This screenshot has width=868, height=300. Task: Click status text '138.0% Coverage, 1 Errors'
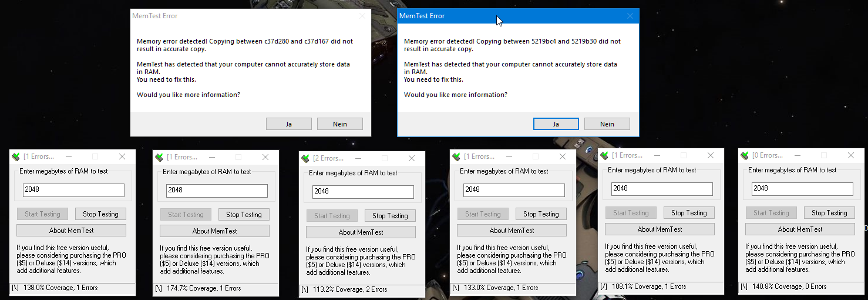coord(60,288)
